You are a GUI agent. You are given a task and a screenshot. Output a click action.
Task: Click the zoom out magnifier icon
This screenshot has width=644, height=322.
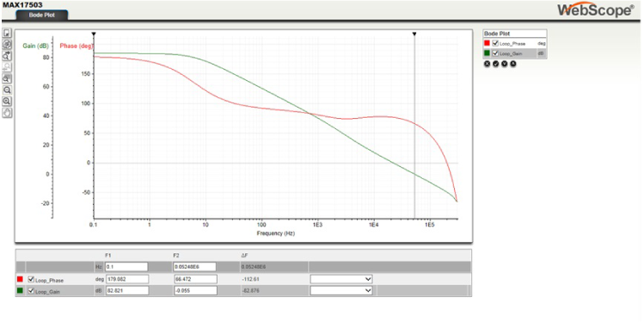pyautogui.click(x=7, y=90)
